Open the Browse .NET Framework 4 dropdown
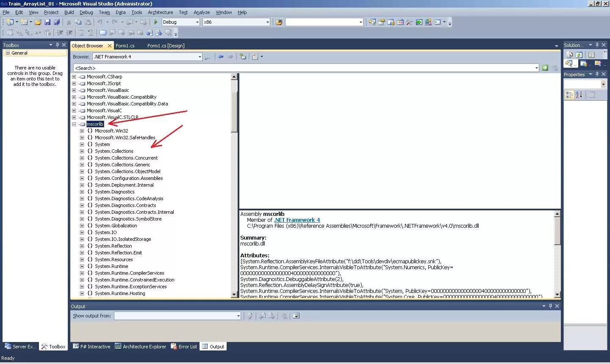The image size is (610, 364). point(200,57)
